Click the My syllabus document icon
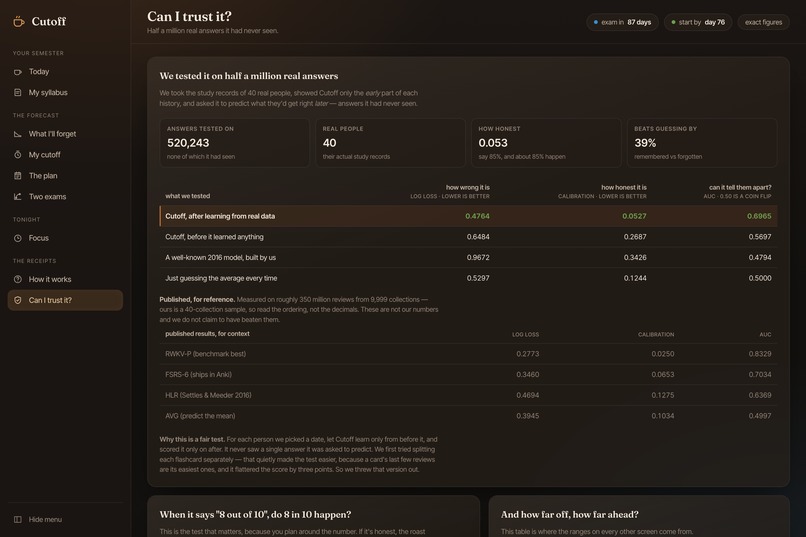806x537 pixels. (x=17, y=92)
